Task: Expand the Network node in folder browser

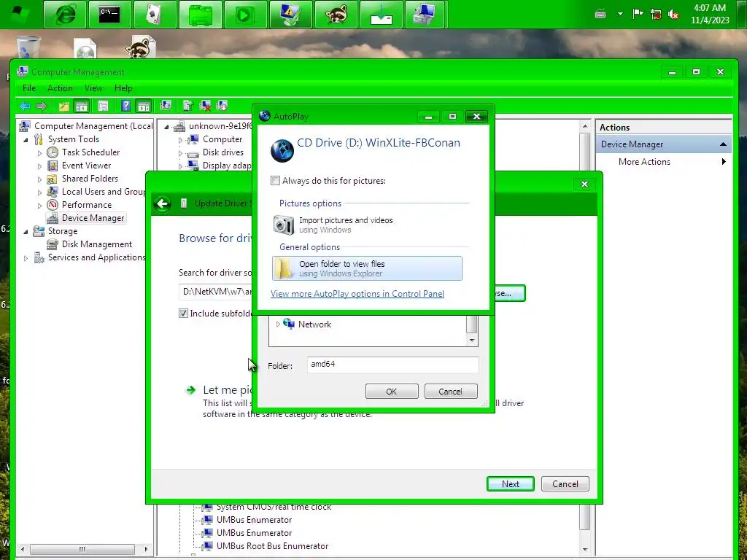Action: coord(278,324)
